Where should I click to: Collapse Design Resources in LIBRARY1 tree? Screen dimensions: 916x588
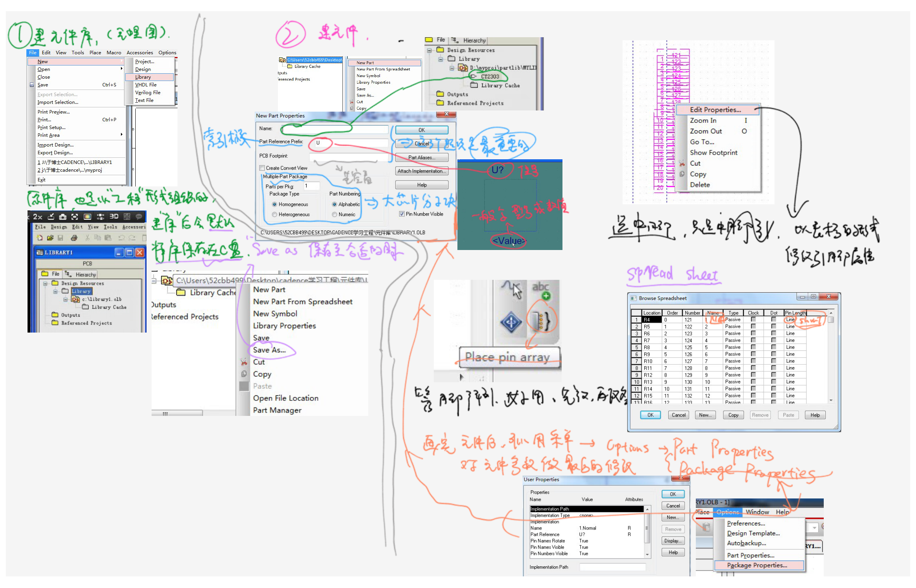45,283
